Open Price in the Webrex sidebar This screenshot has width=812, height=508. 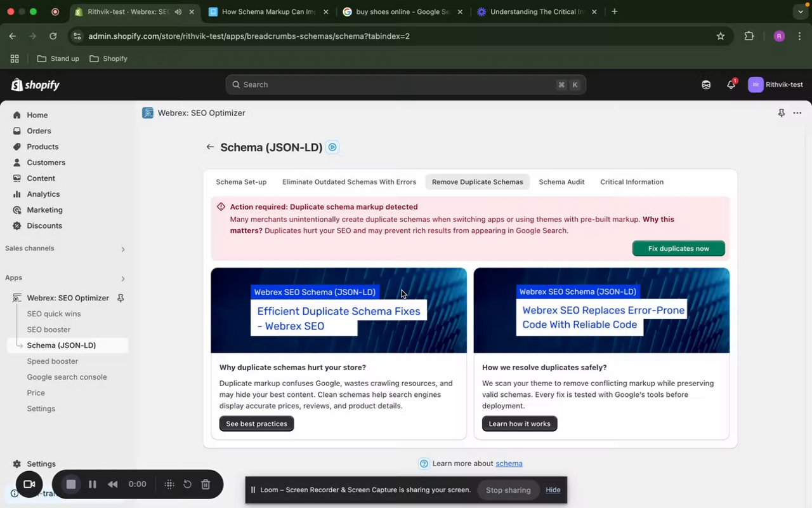pyautogui.click(x=36, y=393)
